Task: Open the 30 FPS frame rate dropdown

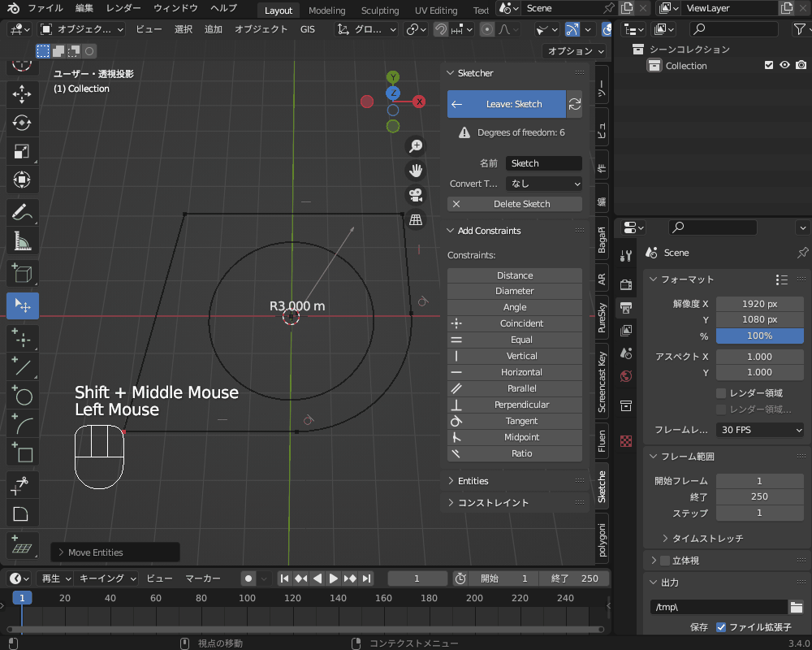Action: [x=759, y=430]
